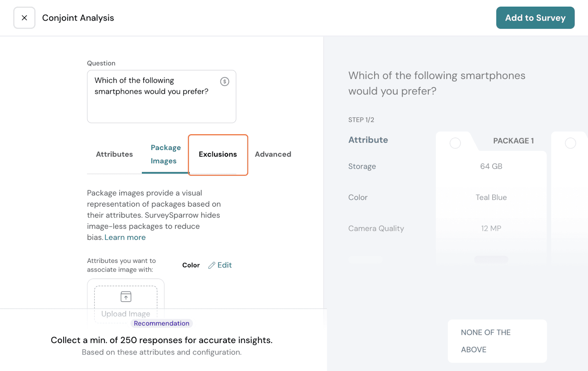
Task: Click the PACKAGE 1 column header
Action: click(x=513, y=141)
